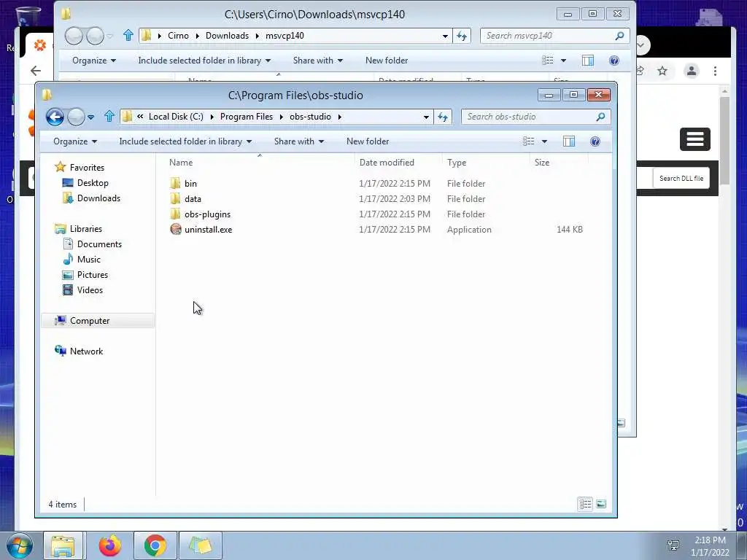747x560 pixels.
Task: Expand the obs-studio breadcrumb arrow
Action: pyautogui.click(x=340, y=117)
